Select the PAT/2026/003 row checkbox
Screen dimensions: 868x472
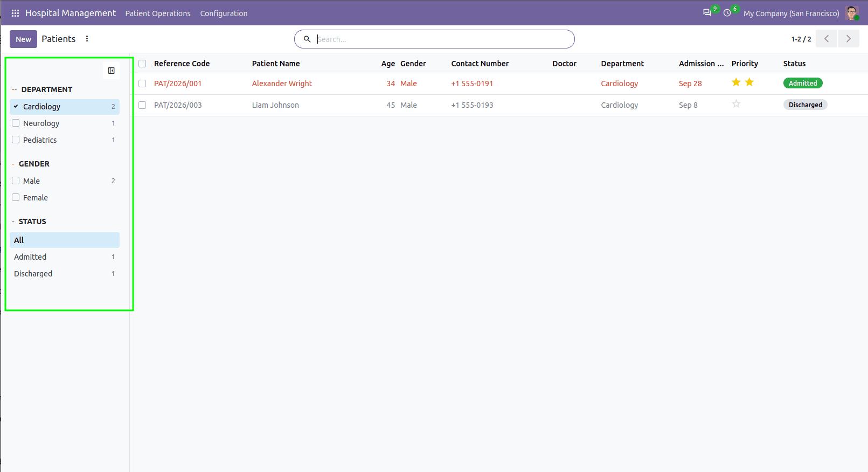(142, 105)
